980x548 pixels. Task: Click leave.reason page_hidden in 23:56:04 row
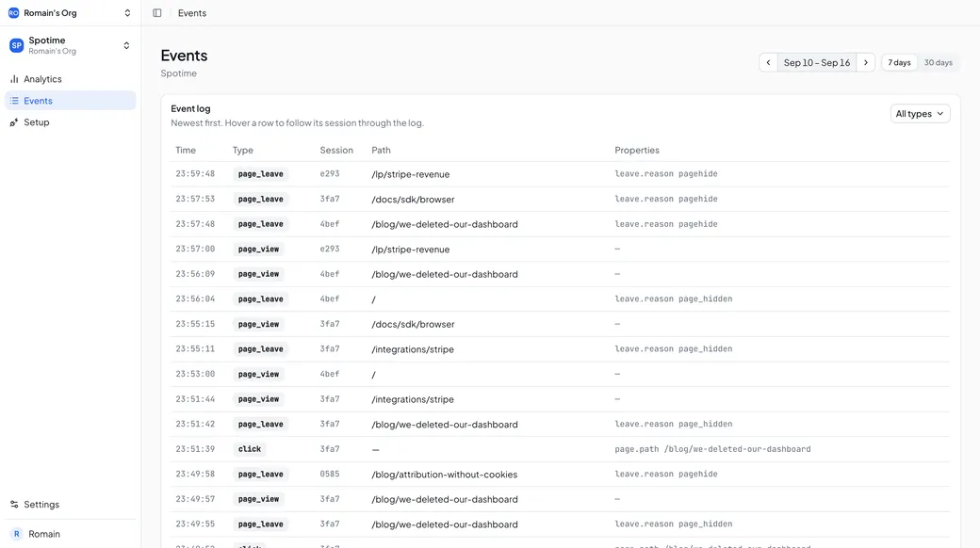pos(673,298)
